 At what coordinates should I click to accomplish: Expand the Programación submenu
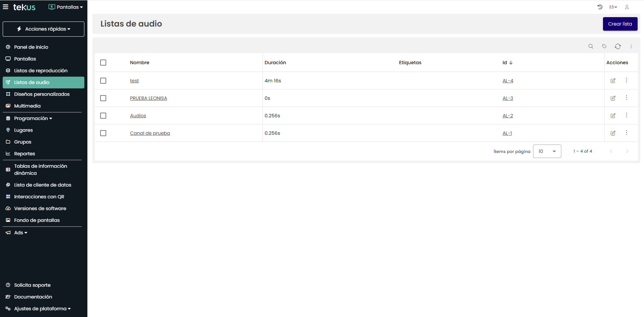33,118
